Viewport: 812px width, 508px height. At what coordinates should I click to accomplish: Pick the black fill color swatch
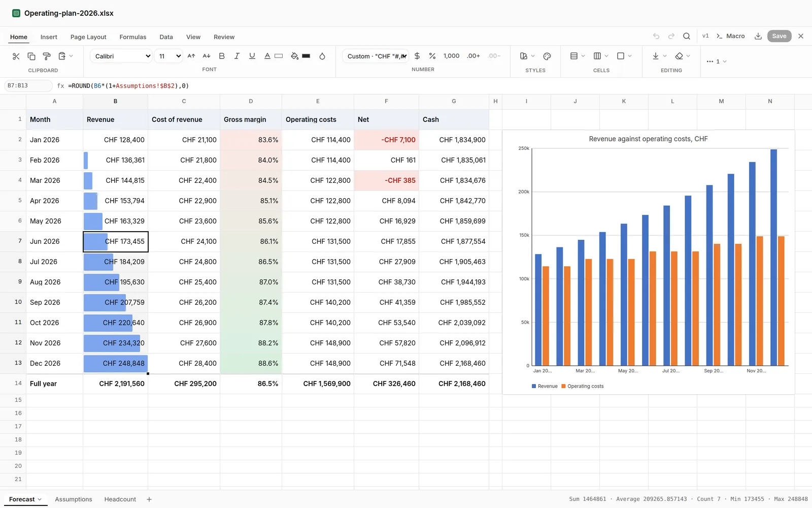[306, 56]
